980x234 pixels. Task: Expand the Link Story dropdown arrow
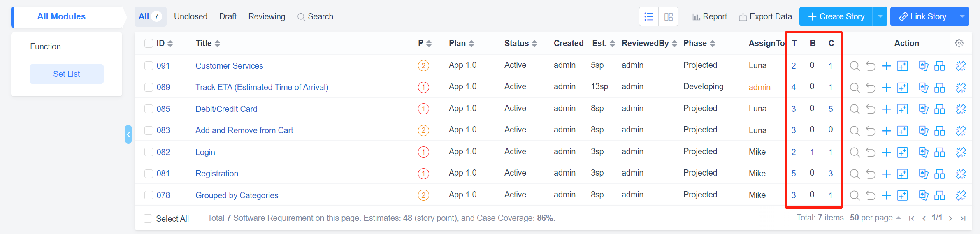click(x=962, y=17)
